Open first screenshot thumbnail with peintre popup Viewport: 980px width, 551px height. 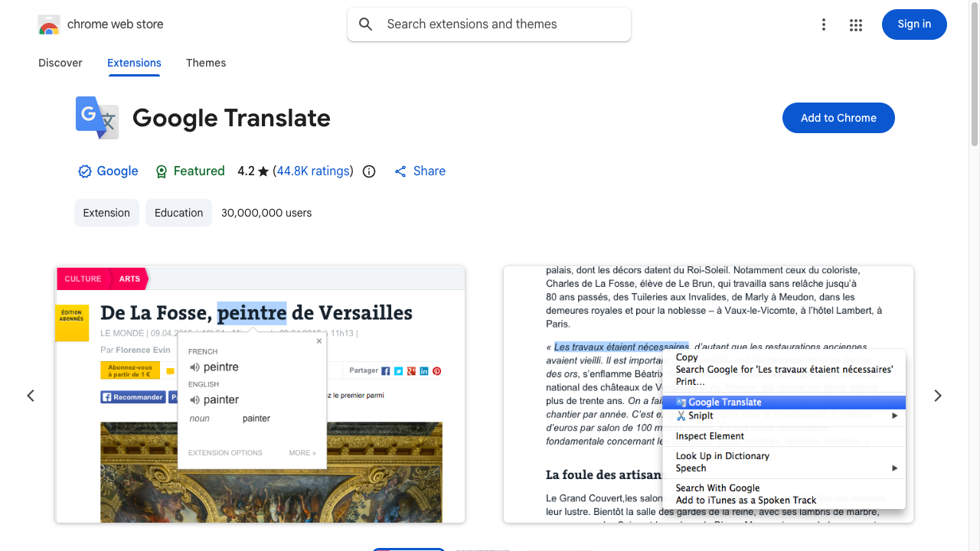coord(260,395)
